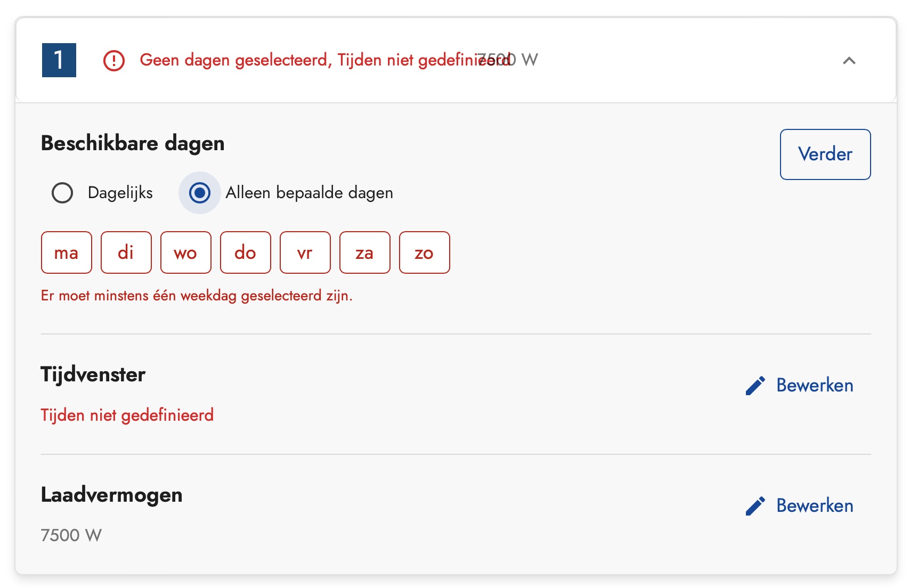Toggle Thursday by clicking do
Viewport: 910px width, 588px height.
coord(245,252)
